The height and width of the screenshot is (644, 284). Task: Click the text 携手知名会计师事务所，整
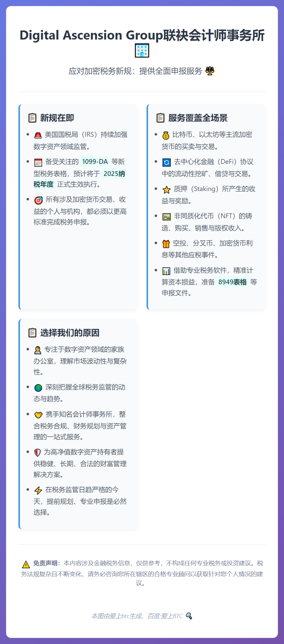click(86, 414)
